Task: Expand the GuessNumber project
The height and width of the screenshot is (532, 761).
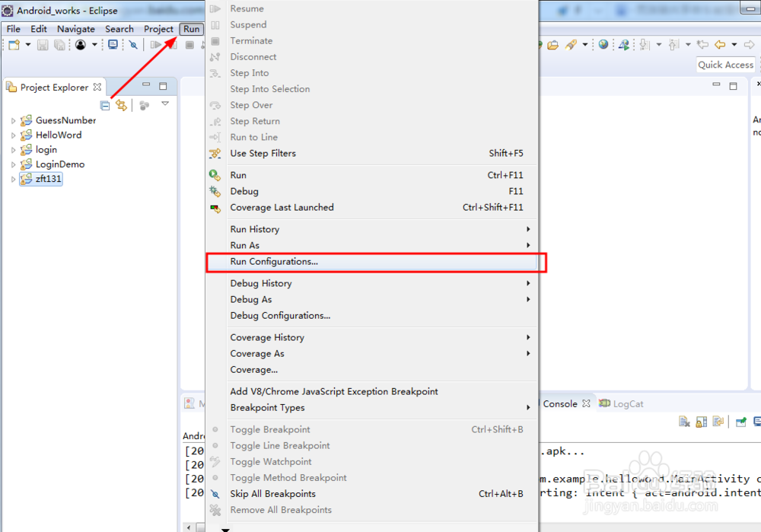Action: coord(13,120)
